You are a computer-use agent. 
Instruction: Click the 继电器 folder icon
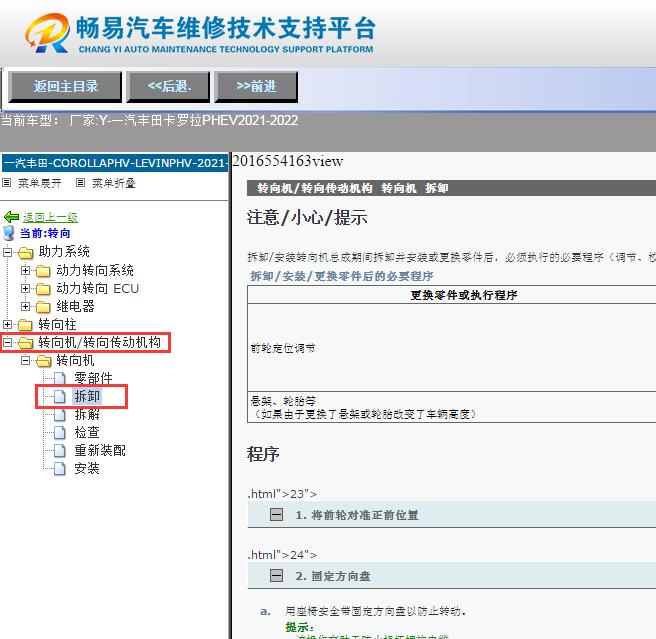coord(43,307)
